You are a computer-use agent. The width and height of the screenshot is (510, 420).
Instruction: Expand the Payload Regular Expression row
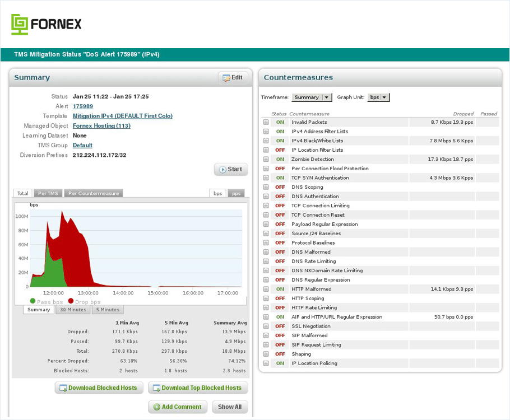tap(266, 224)
